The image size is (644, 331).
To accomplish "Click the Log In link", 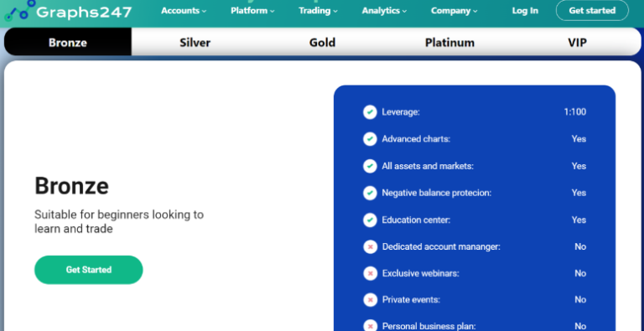I will [x=525, y=11].
